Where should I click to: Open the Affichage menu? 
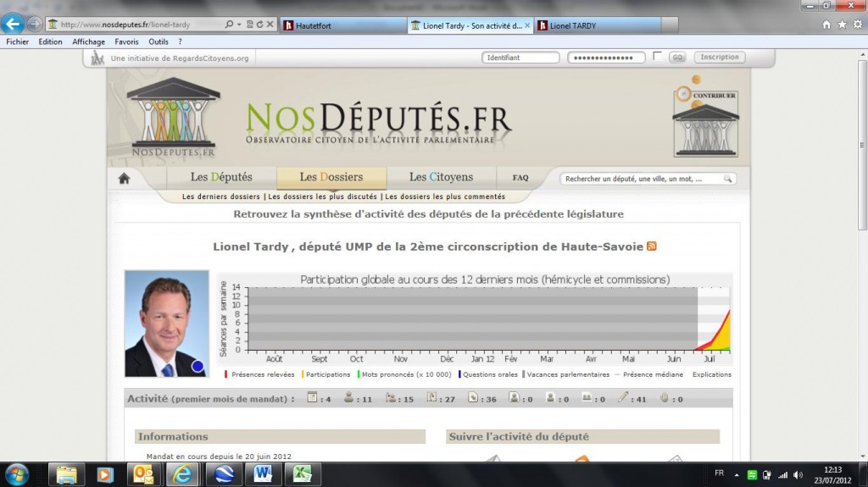point(88,42)
